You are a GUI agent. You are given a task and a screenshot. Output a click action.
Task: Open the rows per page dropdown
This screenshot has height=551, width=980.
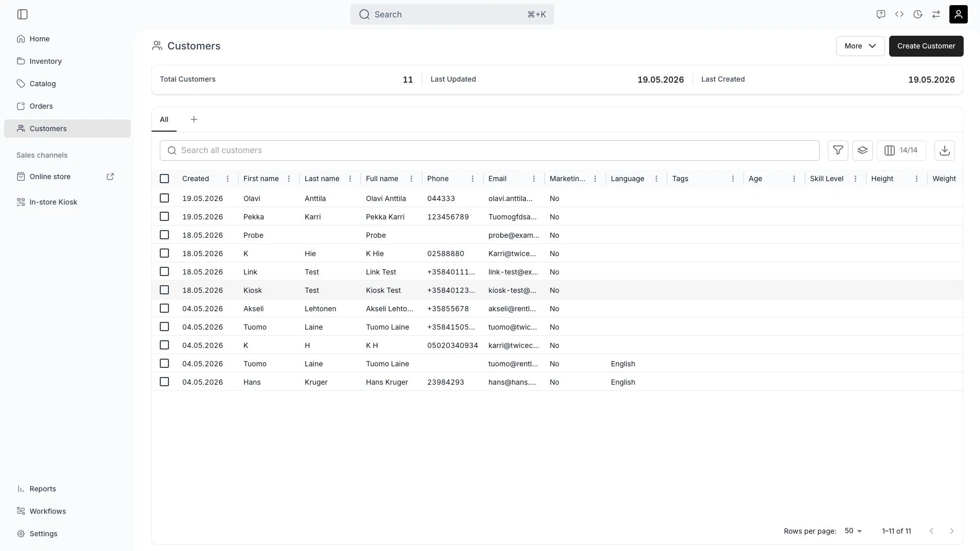click(x=853, y=531)
